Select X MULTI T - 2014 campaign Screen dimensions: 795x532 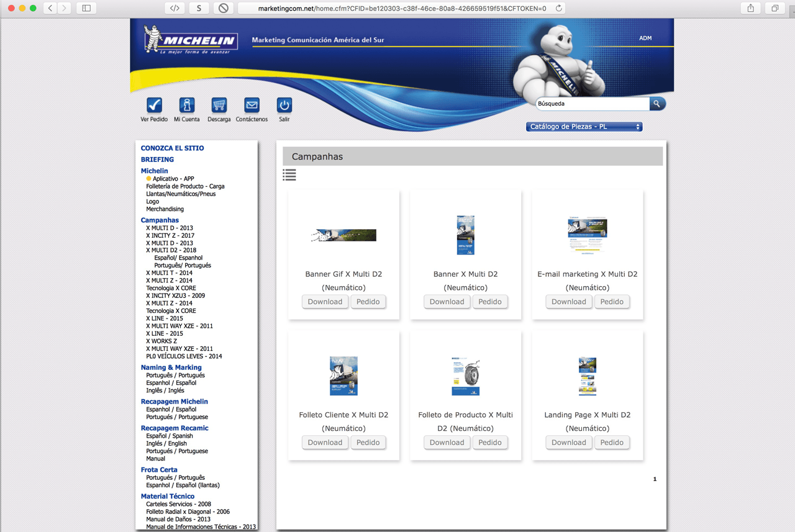tap(169, 273)
